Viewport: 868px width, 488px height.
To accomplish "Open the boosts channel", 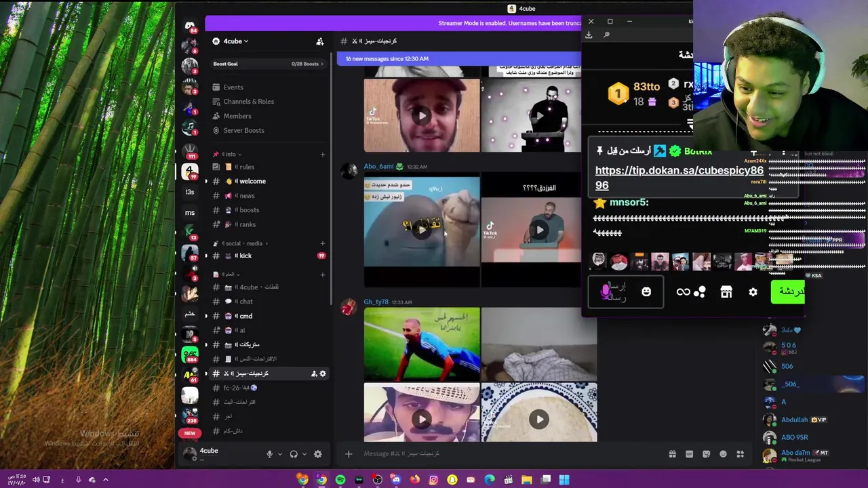I will pyautogui.click(x=248, y=210).
